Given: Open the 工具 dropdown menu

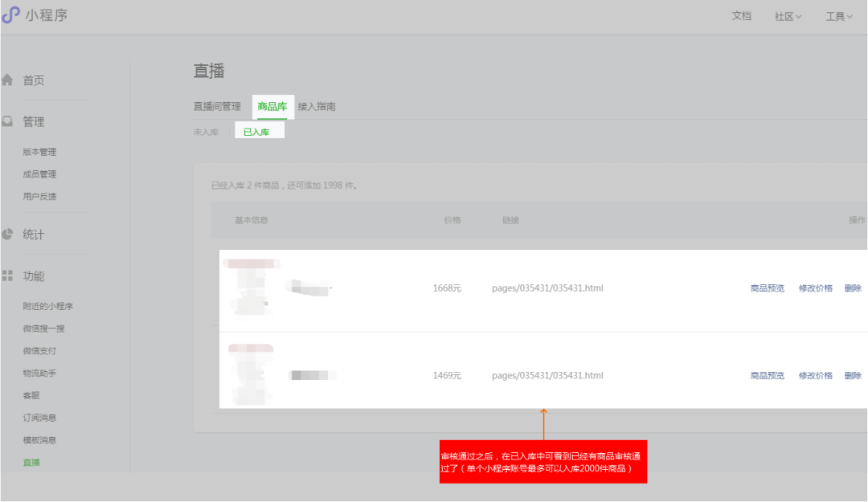Looking at the screenshot, I should coord(837,15).
